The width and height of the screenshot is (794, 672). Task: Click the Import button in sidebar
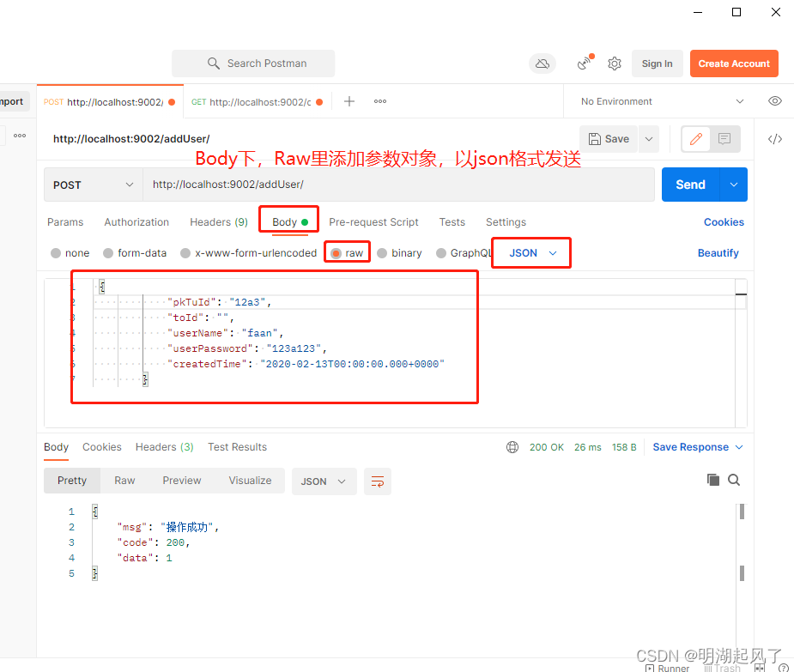(x=13, y=101)
